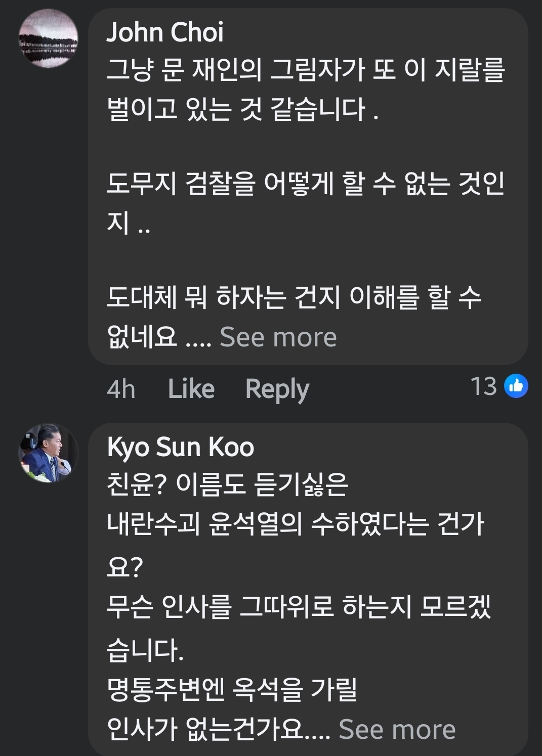This screenshot has height=756, width=542.
Task: Click Like under John Choi's comment text
Action: 192,388
